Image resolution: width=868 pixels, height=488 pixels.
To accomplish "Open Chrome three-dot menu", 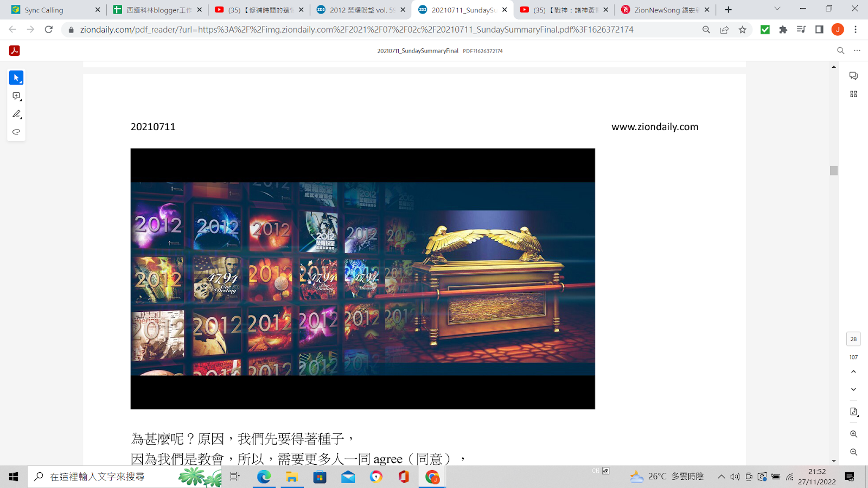I will pos(856,29).
